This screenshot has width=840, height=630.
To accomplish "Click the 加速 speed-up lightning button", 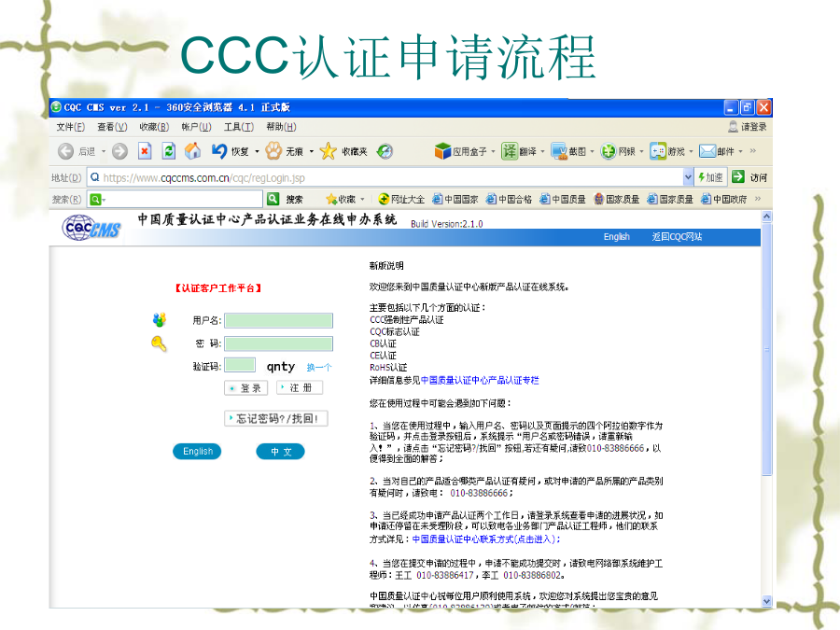I will point(710,177).
